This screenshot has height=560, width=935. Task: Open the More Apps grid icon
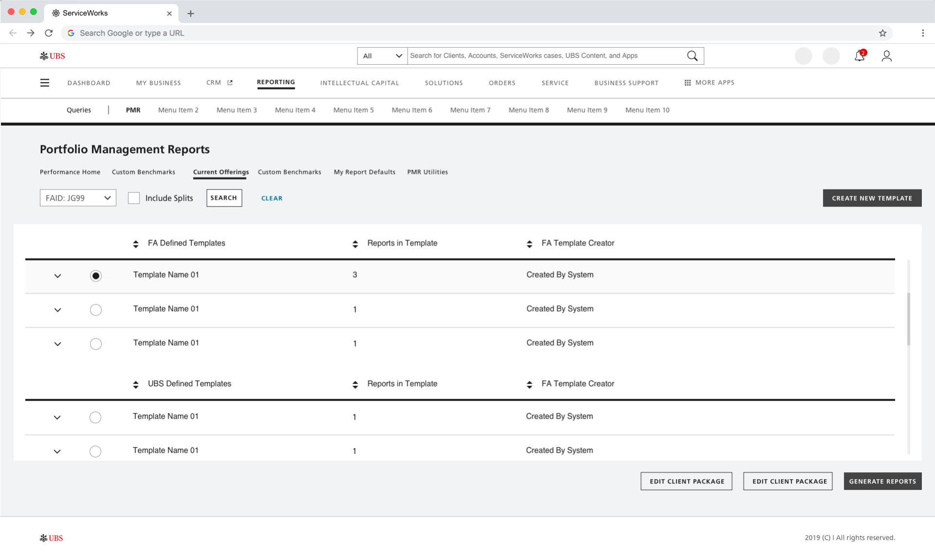(687, 83)
